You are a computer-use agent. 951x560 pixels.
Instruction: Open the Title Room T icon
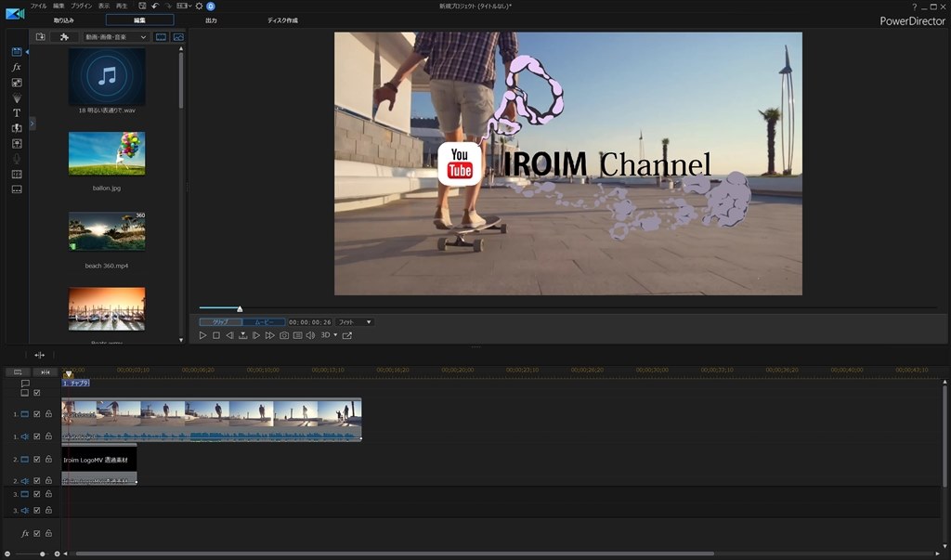pyautogui.click(x=17, y=113)
